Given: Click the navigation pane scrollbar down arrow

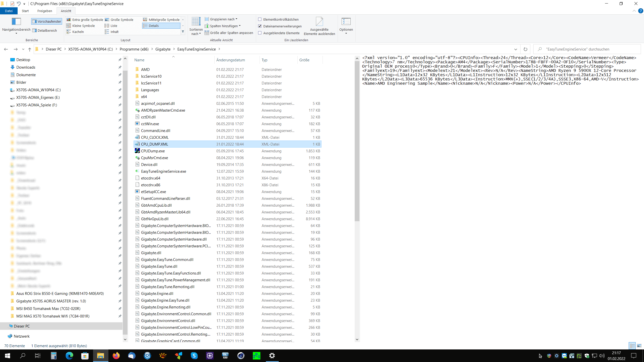Looking at the screenshot, I should point(125,339).
